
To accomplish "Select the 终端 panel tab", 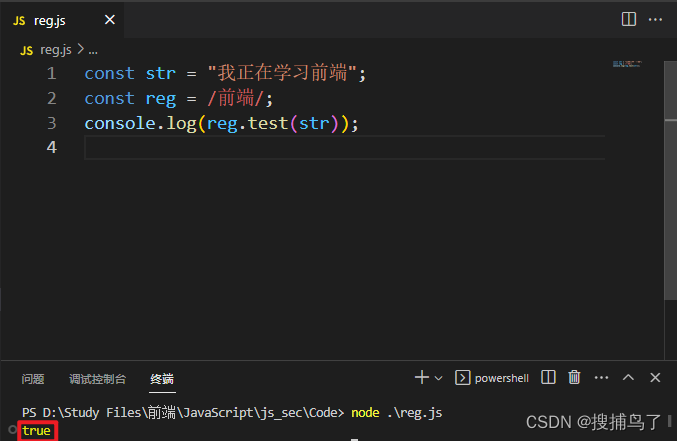I will 162,379.
